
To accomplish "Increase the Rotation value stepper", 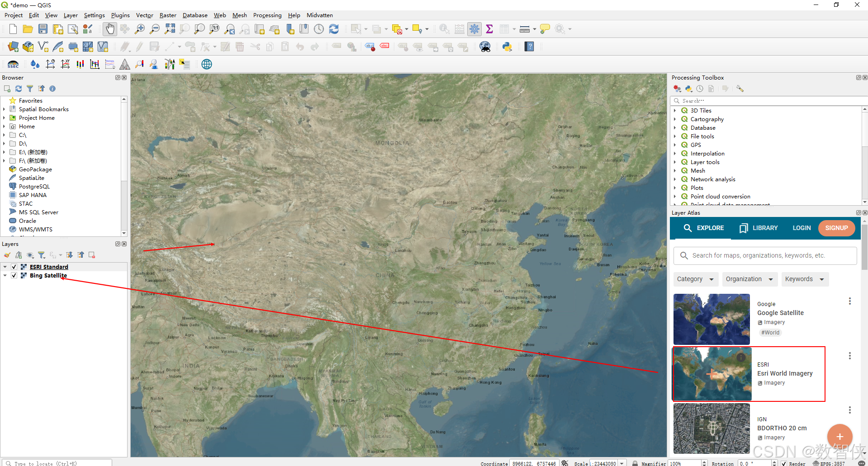I will coord(774,461).
